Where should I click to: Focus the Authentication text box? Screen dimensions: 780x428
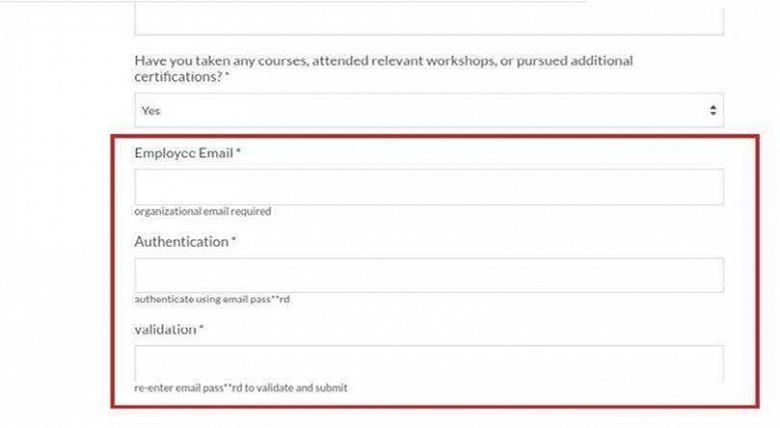428,275
